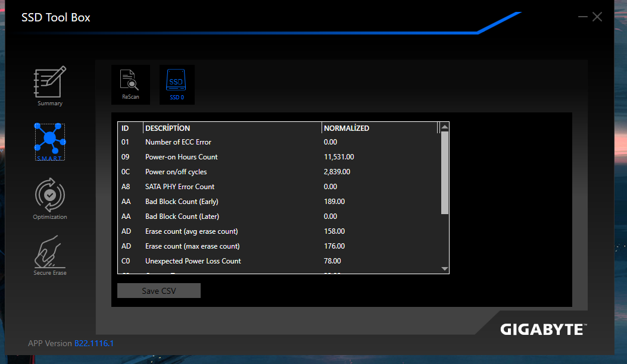Click the 189.00 value
Image resolution: width=627 pixels, height=364 pixels.
pos(334,202)
